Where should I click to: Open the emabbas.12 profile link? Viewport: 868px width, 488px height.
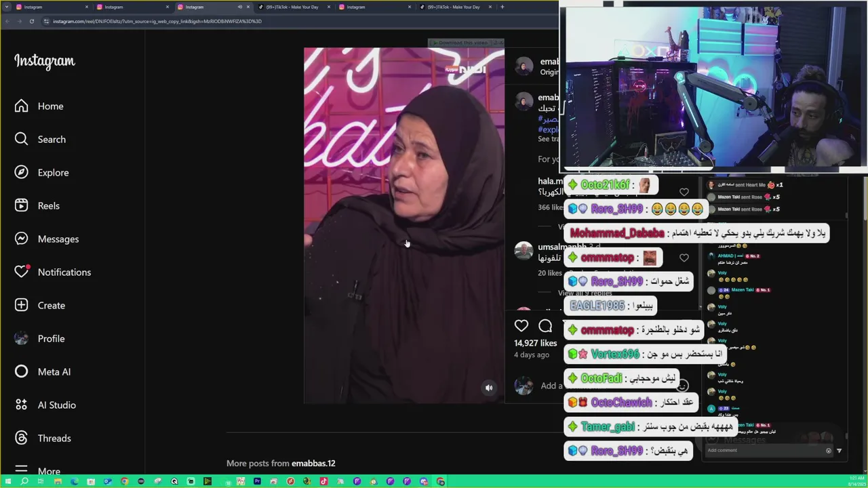[x=313, y=464]
